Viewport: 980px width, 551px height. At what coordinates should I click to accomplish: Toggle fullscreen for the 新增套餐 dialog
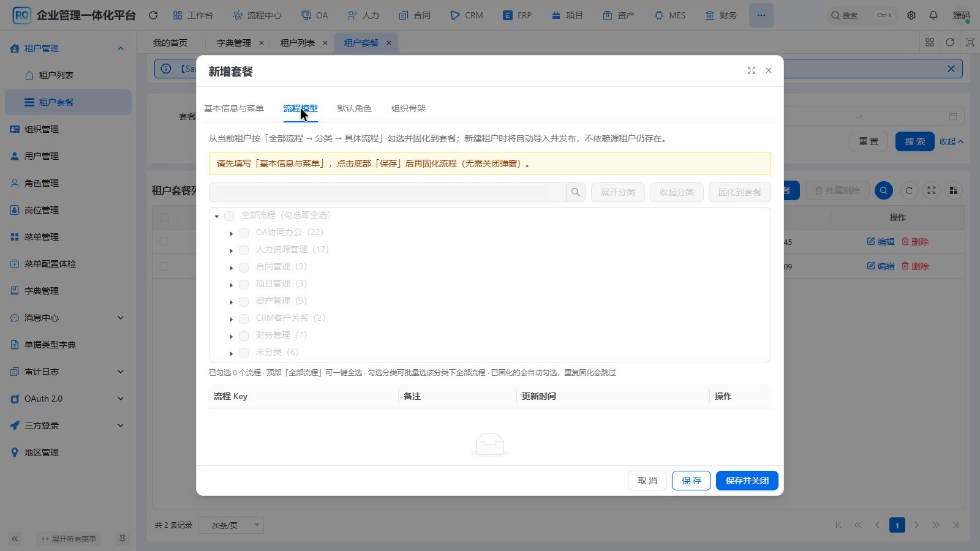(x=752, y=70)
